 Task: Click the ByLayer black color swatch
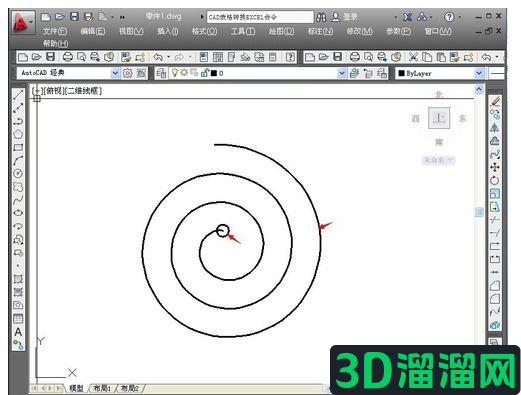pos(402,73)
